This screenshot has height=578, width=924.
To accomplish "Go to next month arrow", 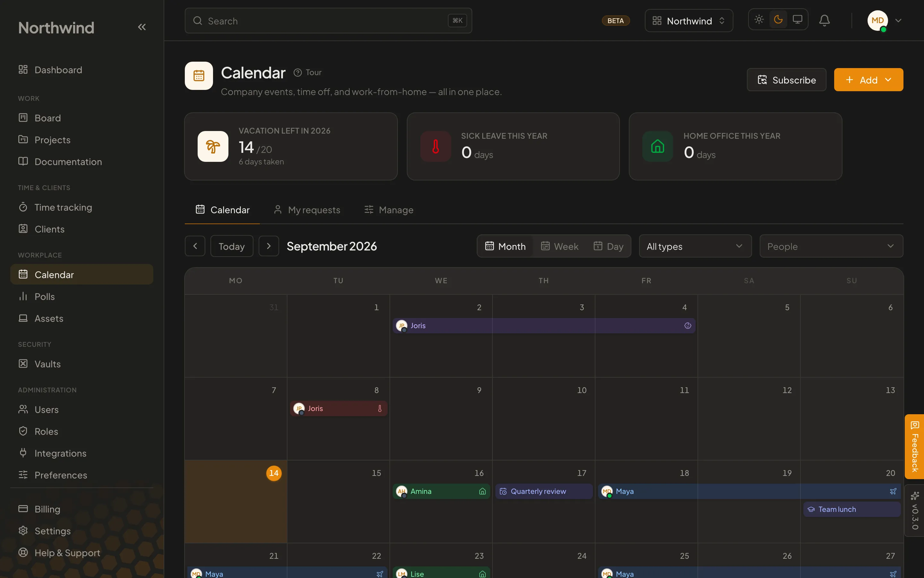I will click(x=269, y=246).
